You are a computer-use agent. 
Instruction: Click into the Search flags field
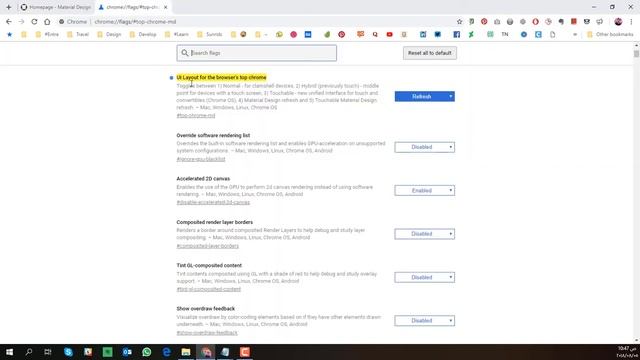(257, 53)
